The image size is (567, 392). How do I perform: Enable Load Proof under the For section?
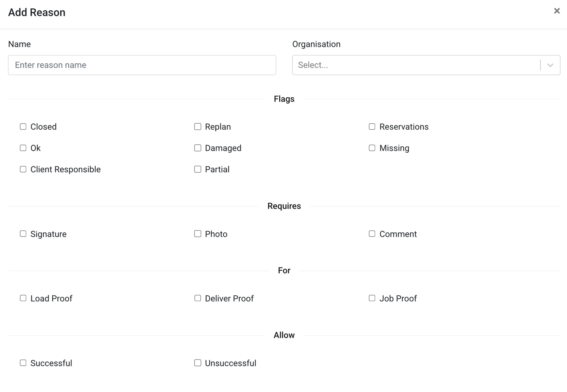(23, 298)
